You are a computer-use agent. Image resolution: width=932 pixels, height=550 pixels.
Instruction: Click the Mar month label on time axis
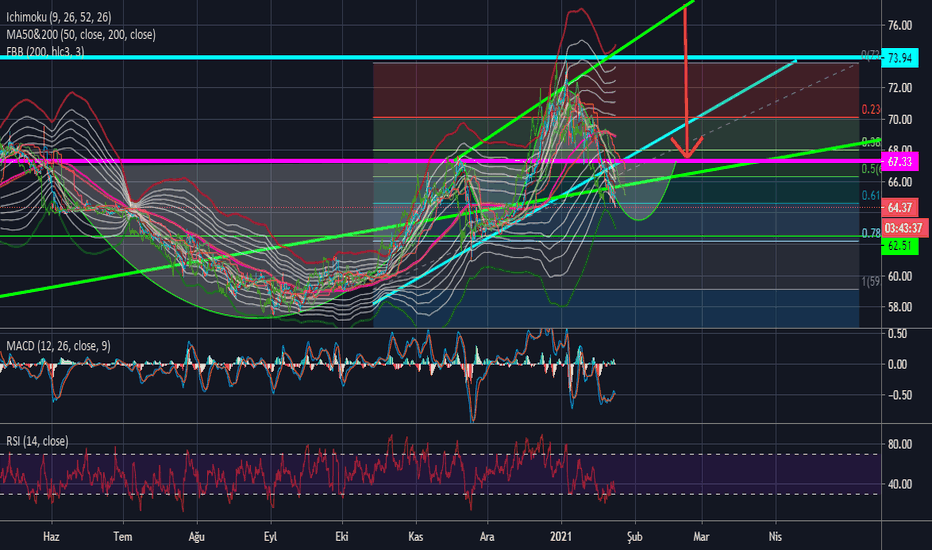pyautogui.click(x=701, y=536)
